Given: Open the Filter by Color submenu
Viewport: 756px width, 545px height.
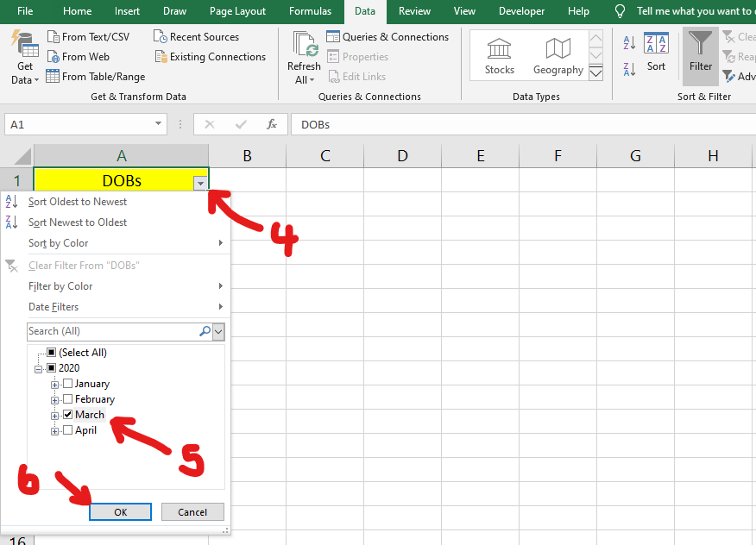Looking at the screenshot, I should [116, 286].
